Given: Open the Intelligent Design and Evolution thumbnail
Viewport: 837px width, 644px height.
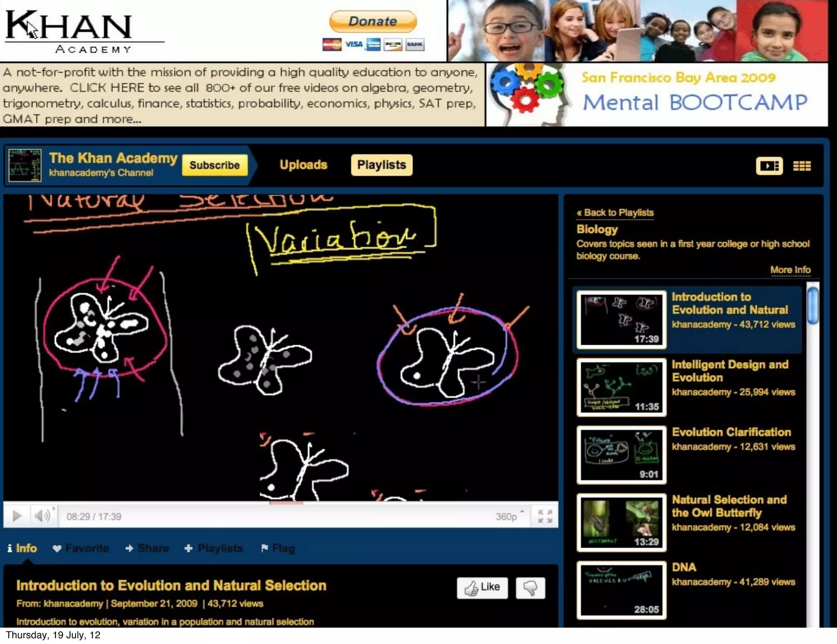Looking at the screenshot, I should [x=621, y=387].
